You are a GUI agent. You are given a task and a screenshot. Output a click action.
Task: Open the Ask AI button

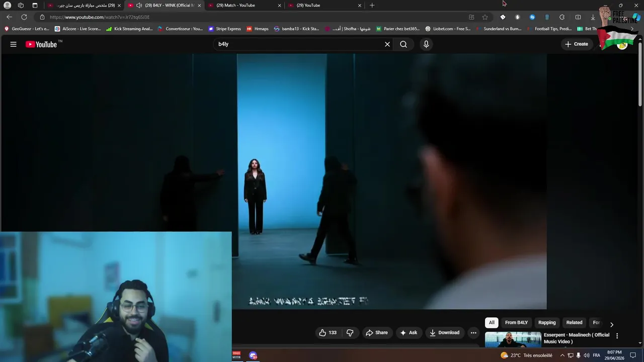tap(409, 332)
